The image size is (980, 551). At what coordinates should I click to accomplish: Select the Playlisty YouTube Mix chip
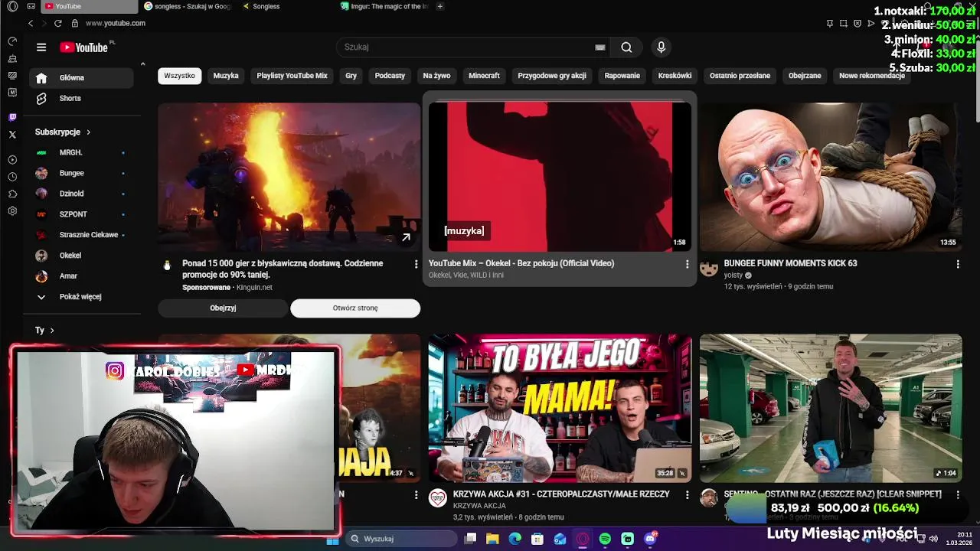coord(292,76)
